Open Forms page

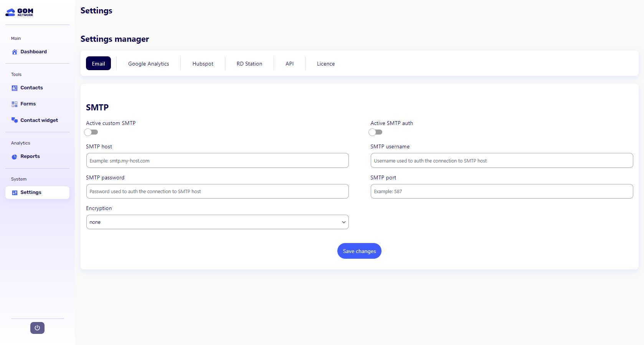(37, 104)
